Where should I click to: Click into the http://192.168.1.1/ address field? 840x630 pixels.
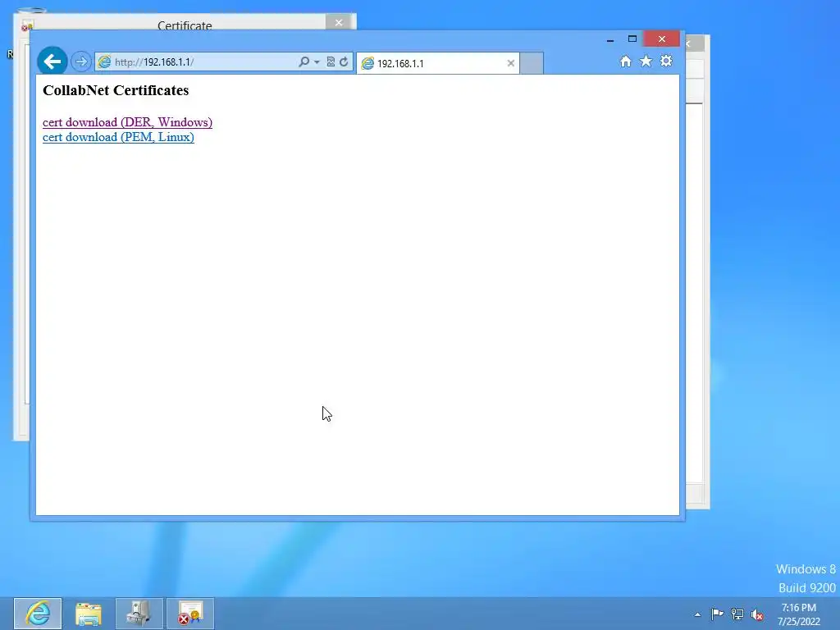click(203, 62)
